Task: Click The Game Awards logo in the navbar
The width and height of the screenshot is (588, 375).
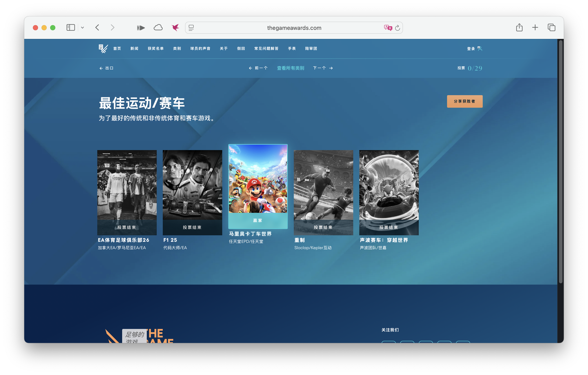Action: 103,48
